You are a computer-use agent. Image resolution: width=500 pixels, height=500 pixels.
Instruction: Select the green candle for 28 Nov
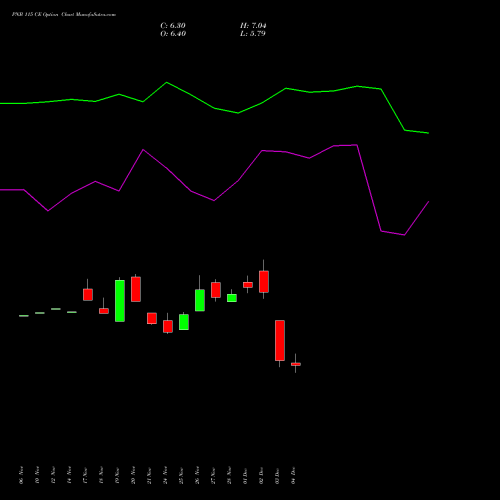click(232, 298)
